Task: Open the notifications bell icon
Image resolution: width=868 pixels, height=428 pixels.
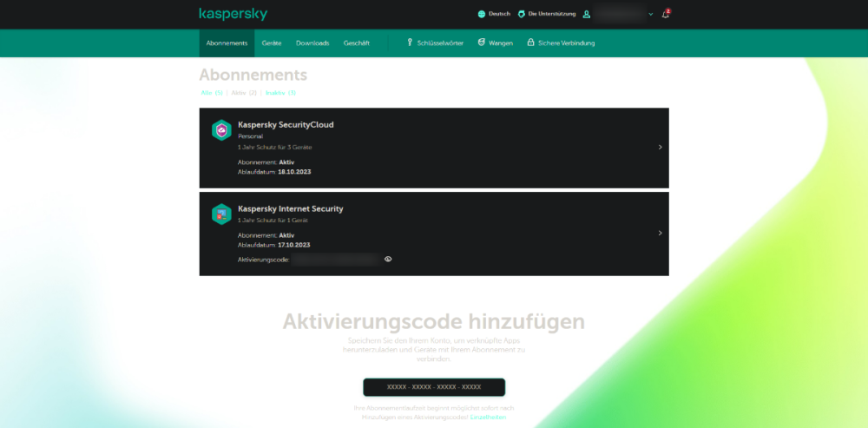Action: pyautogui.click(x=666, y=14)
